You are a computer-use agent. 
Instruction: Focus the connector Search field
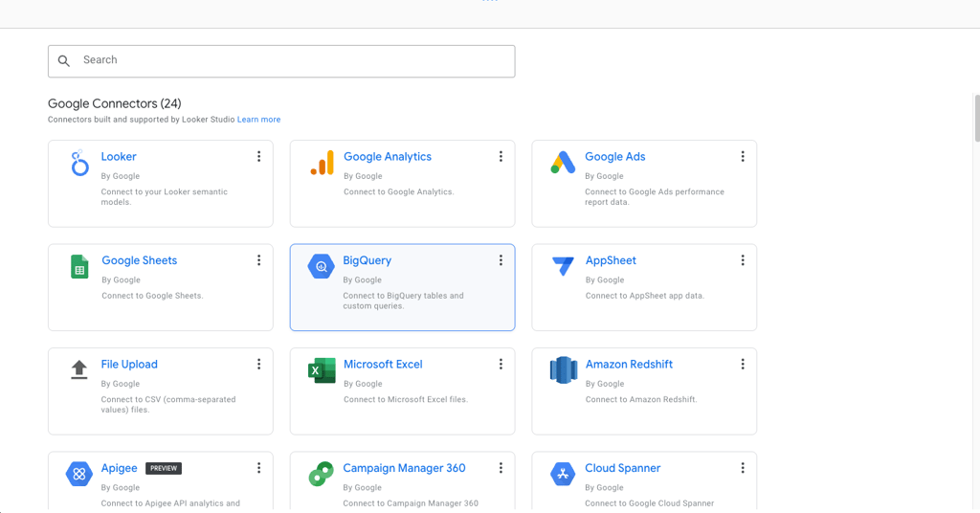point(287,61)
